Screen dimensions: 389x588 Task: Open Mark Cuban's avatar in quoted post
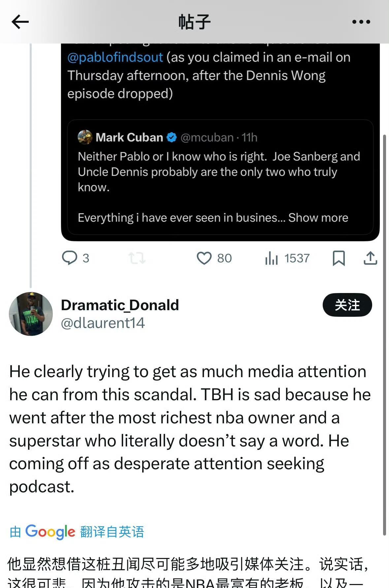point(85,137)
